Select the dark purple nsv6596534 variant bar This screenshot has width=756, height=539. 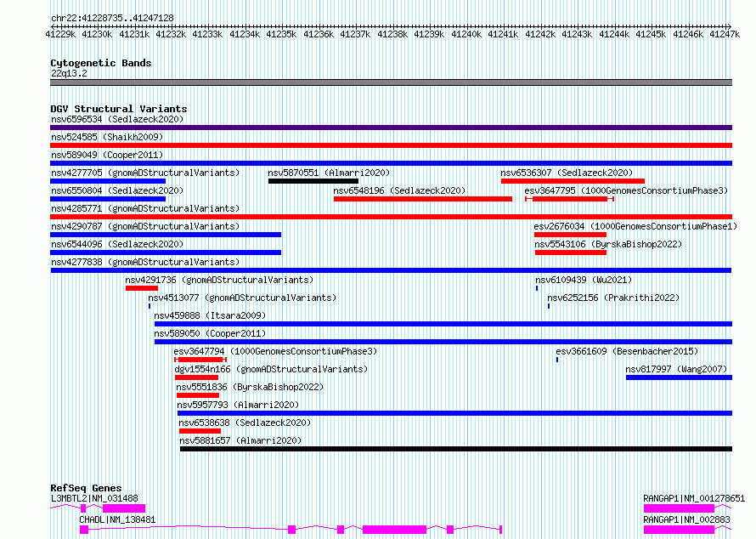coord(391,128)
